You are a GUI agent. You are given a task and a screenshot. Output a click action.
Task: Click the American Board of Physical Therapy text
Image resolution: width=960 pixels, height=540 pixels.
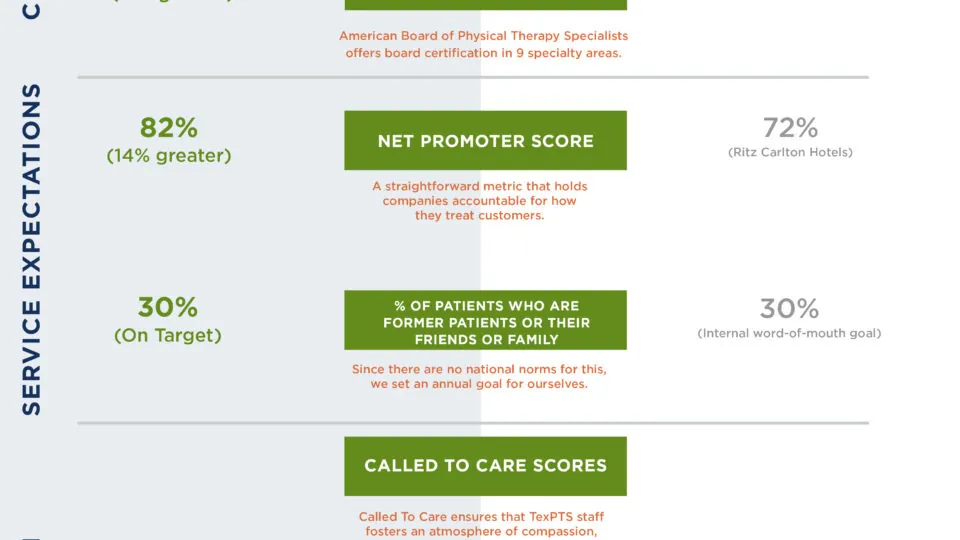coord(483,36)
